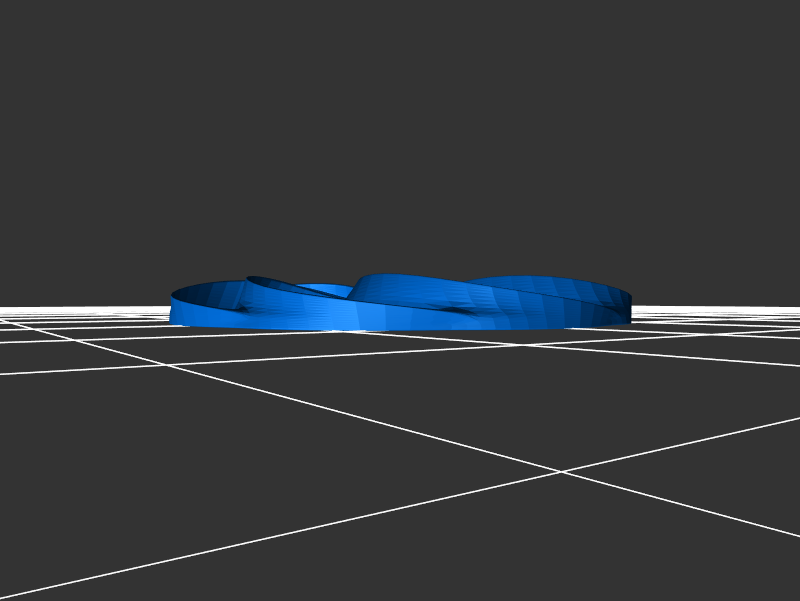Click the white horizon line left of the model
Viewport: 800px width, 601px height.
[x=80, y=306]
